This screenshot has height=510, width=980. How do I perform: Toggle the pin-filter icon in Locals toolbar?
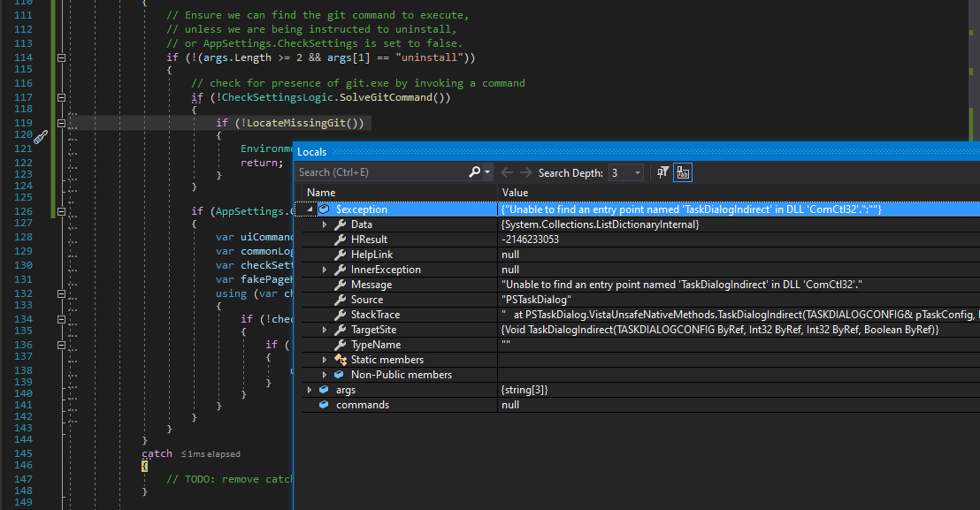click(x=663, y=172)
